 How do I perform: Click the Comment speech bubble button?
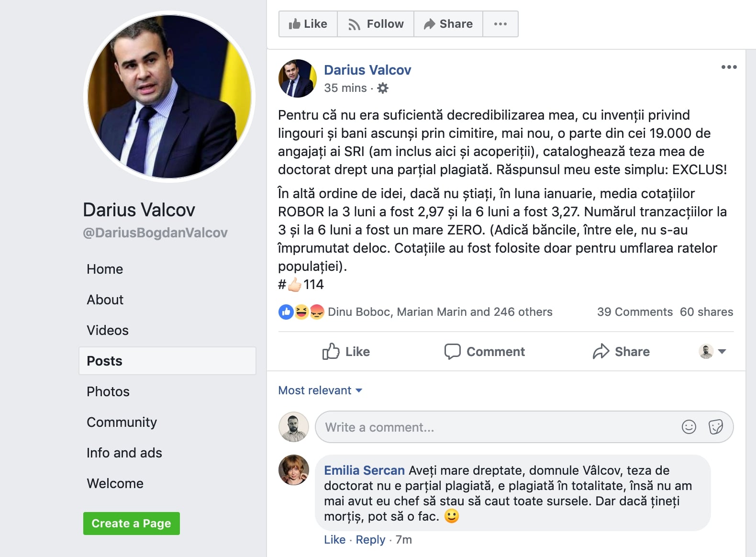click(x=484, y=352)
